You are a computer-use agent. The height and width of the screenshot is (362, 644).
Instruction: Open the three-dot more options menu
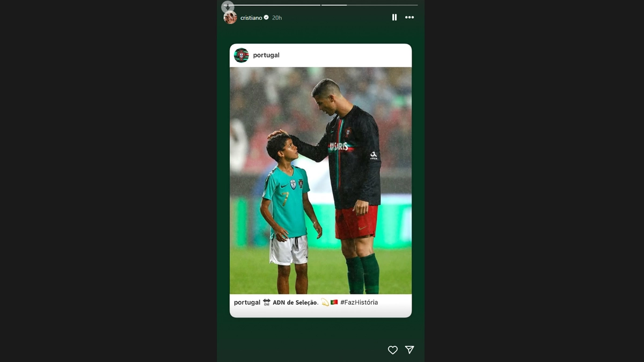(409, 18)
